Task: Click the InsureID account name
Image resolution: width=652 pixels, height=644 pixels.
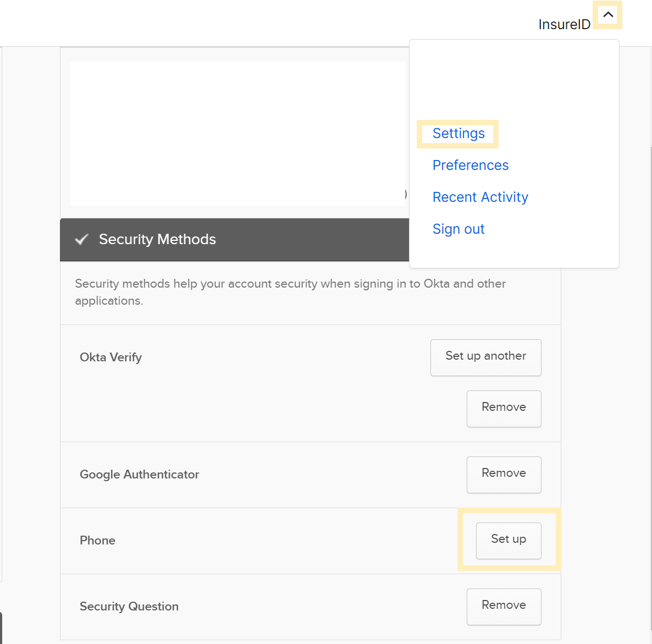Action: (564, 25)
